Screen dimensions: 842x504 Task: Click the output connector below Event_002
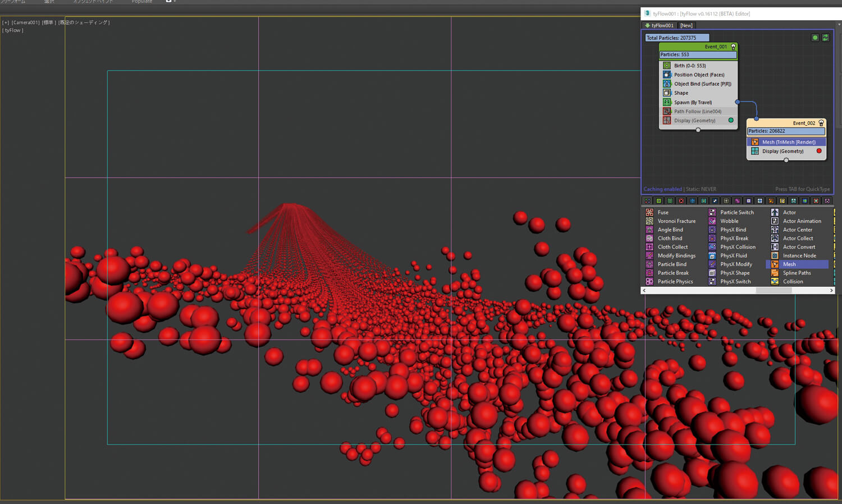click(x=786, y=161)
